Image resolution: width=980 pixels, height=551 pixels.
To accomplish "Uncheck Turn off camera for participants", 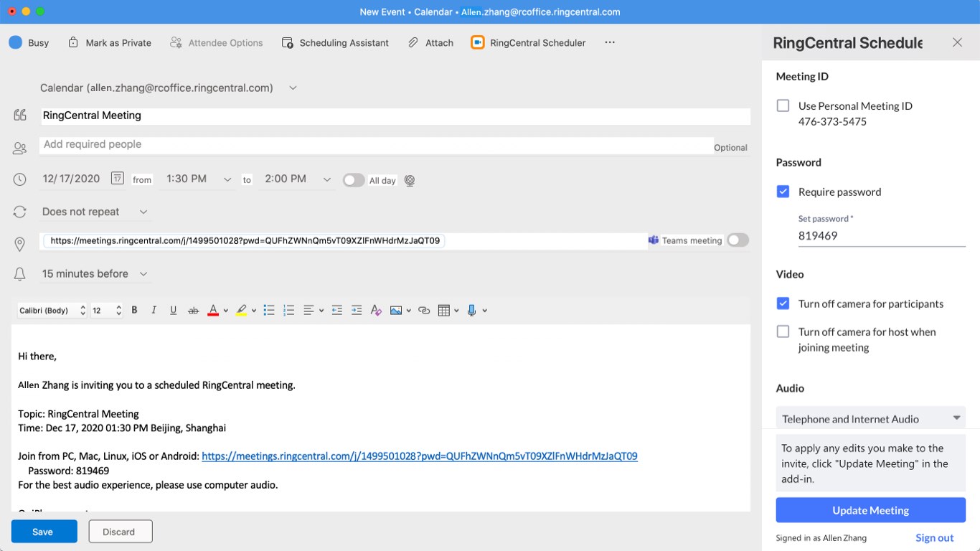I will [x=783, y=303].
